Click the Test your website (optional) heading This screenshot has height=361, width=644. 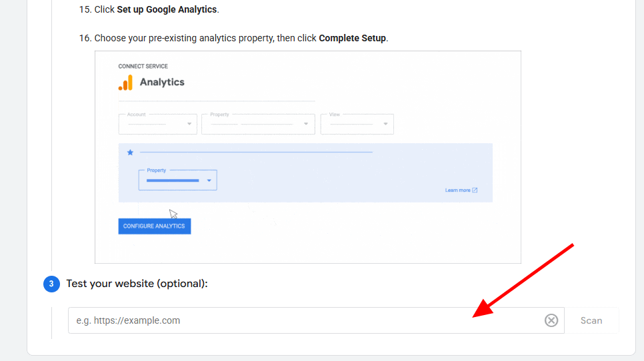pos(137,284)
